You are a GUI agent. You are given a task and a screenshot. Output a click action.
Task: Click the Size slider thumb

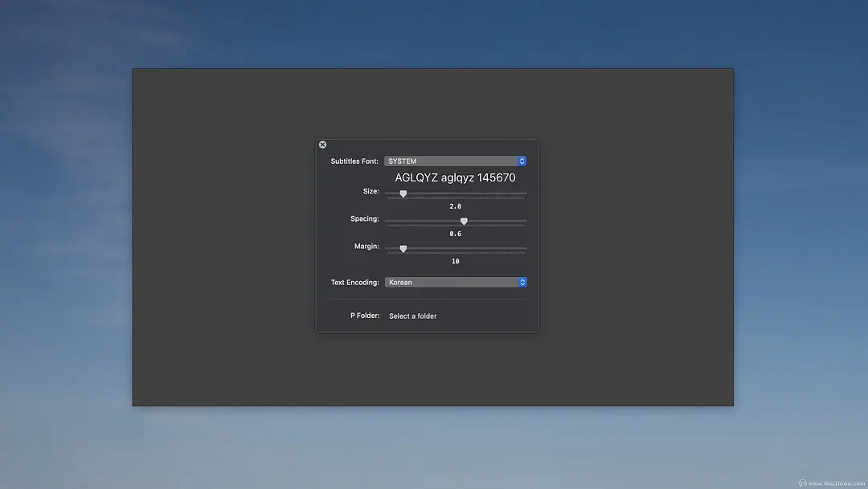(403, 194)
